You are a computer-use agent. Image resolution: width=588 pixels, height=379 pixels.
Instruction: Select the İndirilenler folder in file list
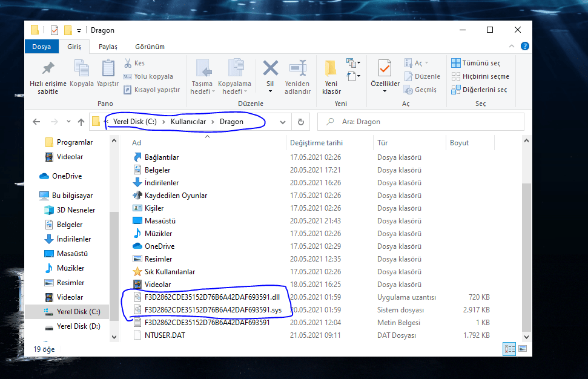click(x=162, y=183)
